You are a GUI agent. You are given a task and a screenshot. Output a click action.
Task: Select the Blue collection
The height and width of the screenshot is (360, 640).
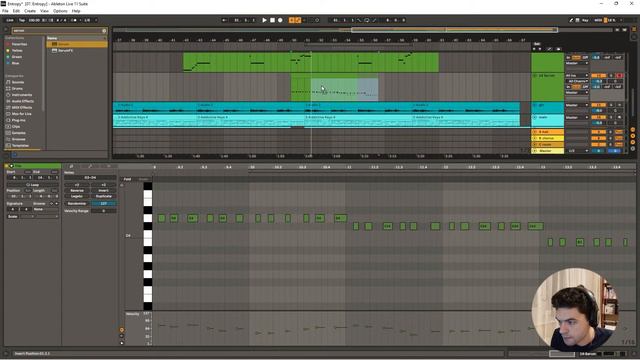pos(16,63)
